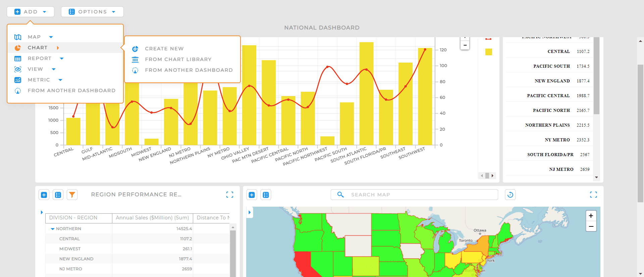Click the map panel's plus add icon
This screenshot has height=277, width=644.
tap(252, 195)
